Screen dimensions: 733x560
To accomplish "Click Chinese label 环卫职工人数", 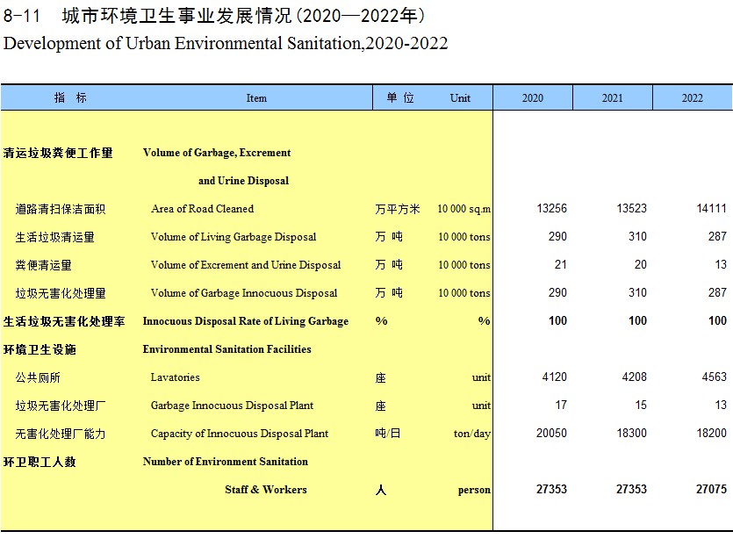I will [40, 462].
